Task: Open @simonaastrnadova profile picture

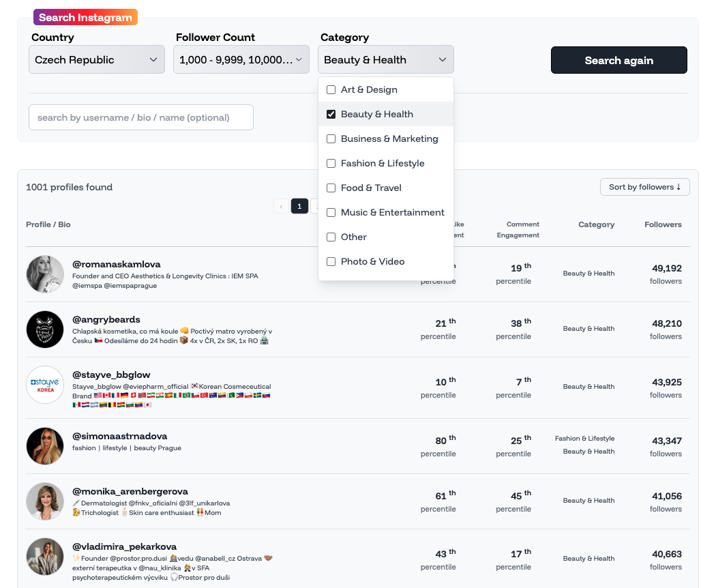Action: pos(45,446)
